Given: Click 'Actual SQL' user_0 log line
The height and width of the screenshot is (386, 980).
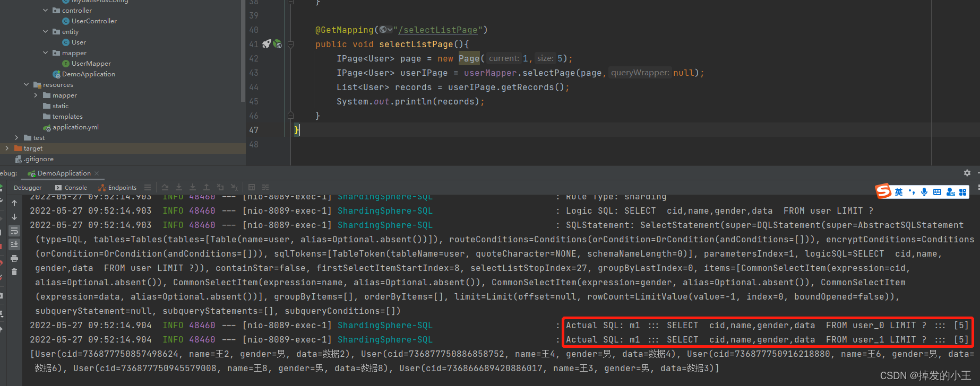Looking at the screenshot, I should tap(767, 325).
